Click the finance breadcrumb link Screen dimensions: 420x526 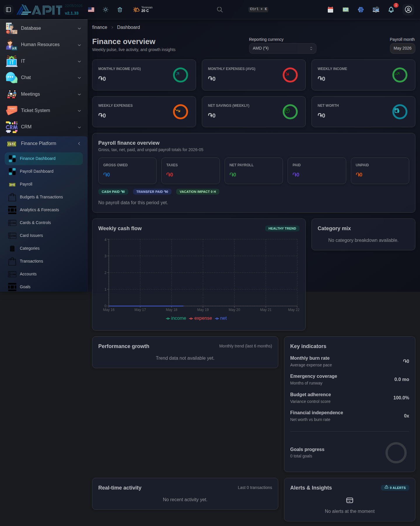click(100, 27)
